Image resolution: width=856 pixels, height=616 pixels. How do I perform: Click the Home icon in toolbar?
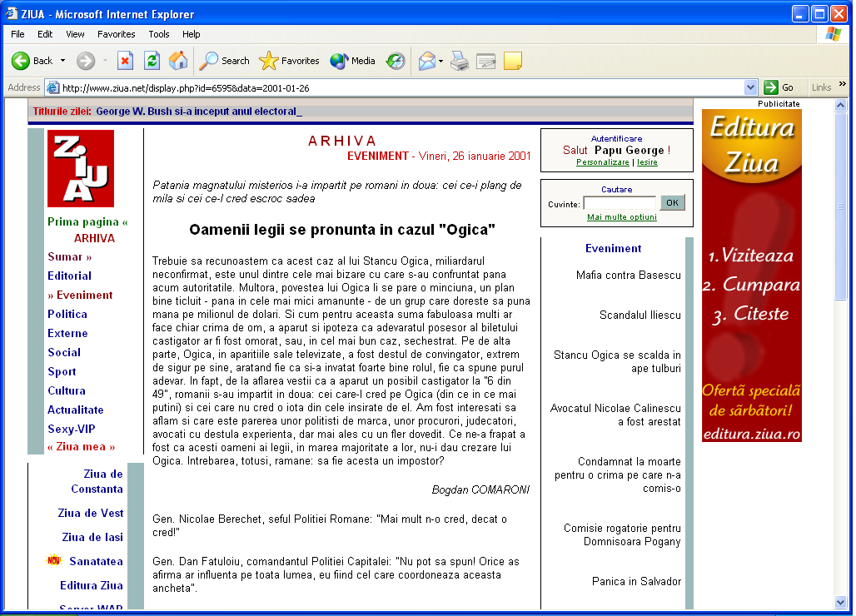178,61
